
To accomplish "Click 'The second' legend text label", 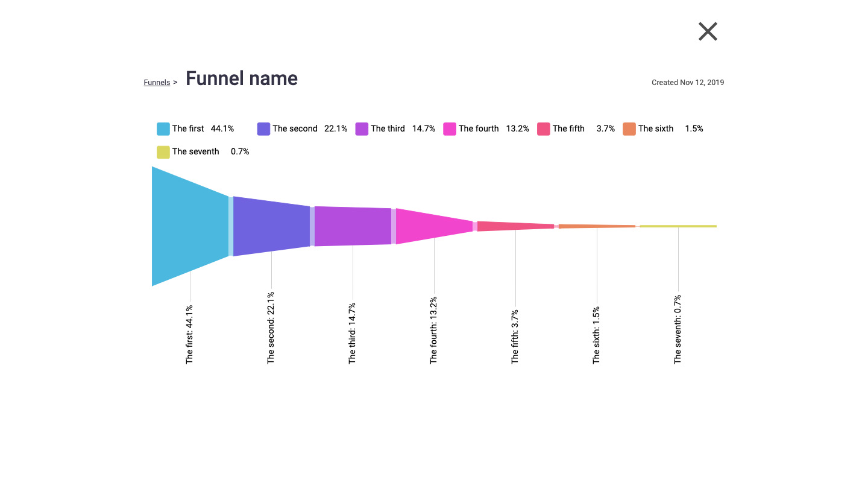I will [295, 128].
